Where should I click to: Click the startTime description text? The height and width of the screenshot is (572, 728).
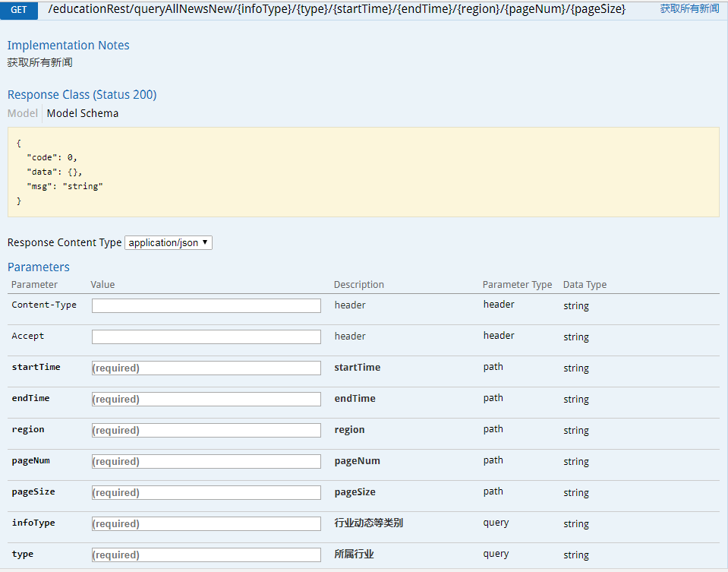358,368
